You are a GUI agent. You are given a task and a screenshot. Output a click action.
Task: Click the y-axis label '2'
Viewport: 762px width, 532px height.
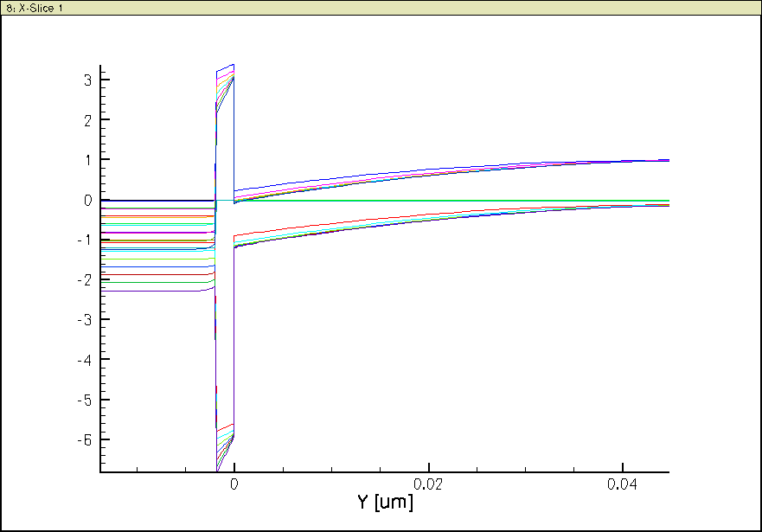click(87, 120)
